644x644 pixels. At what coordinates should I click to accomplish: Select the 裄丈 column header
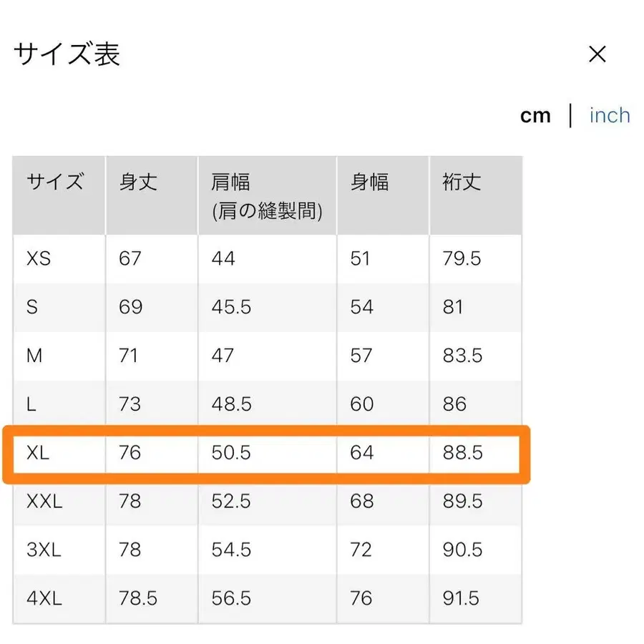tap(460, 183)
